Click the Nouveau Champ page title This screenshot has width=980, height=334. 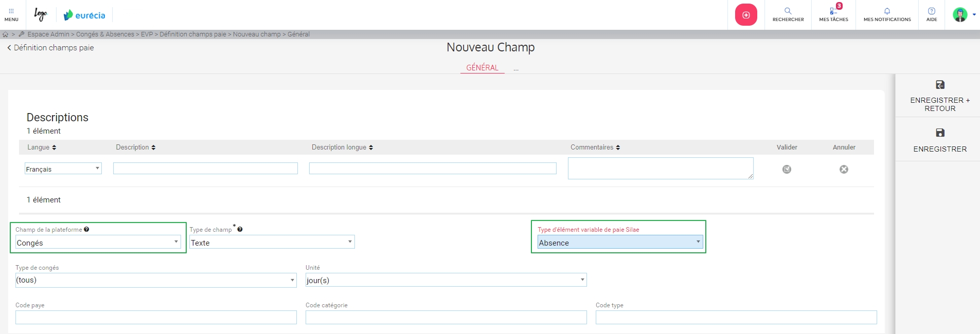pos(491,47)
